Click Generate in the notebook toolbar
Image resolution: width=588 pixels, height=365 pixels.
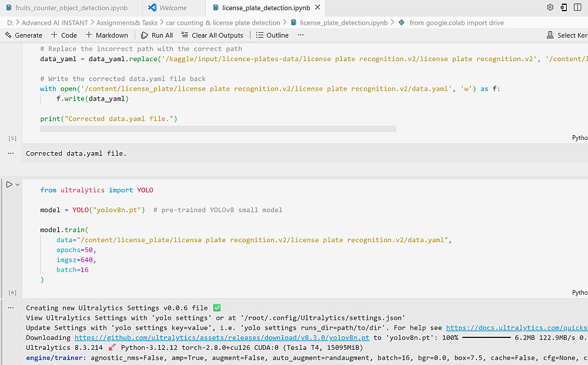pos(24,35)
